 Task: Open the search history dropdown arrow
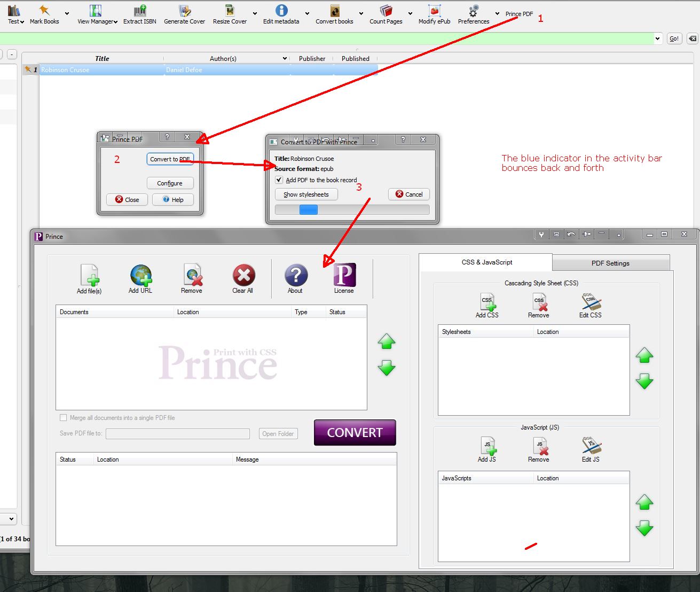click(657, 38)
